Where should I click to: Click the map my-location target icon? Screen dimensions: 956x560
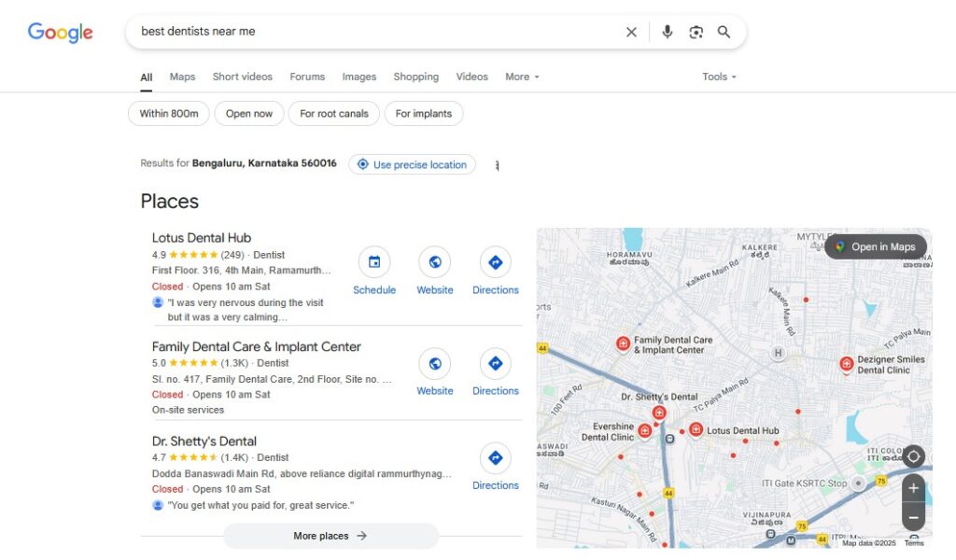coord(913,456)
